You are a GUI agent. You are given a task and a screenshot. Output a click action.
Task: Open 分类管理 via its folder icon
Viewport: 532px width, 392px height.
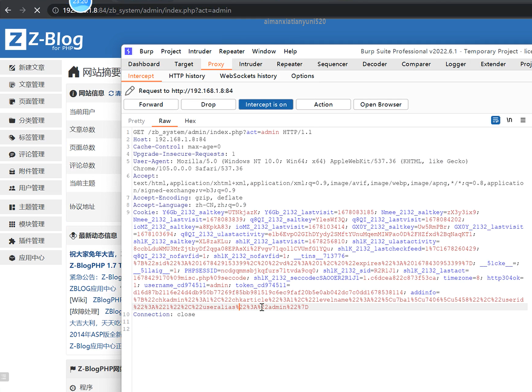(x=12, y=120)
